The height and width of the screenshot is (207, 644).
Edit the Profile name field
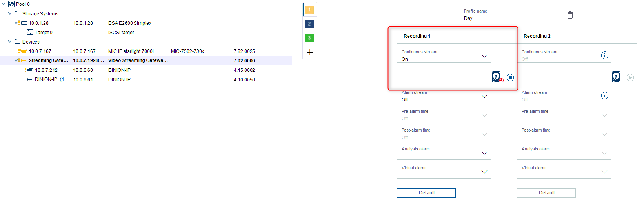click(514, 18)
